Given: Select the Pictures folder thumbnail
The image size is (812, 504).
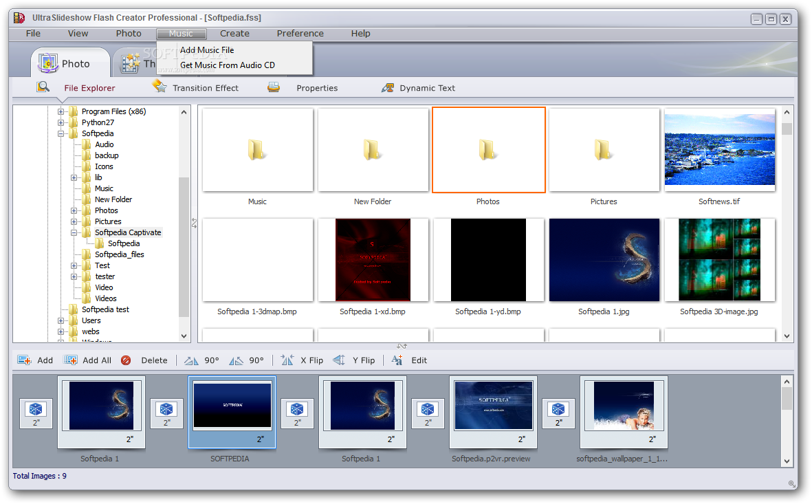Looking at the screenshot, I should point(604,150).
